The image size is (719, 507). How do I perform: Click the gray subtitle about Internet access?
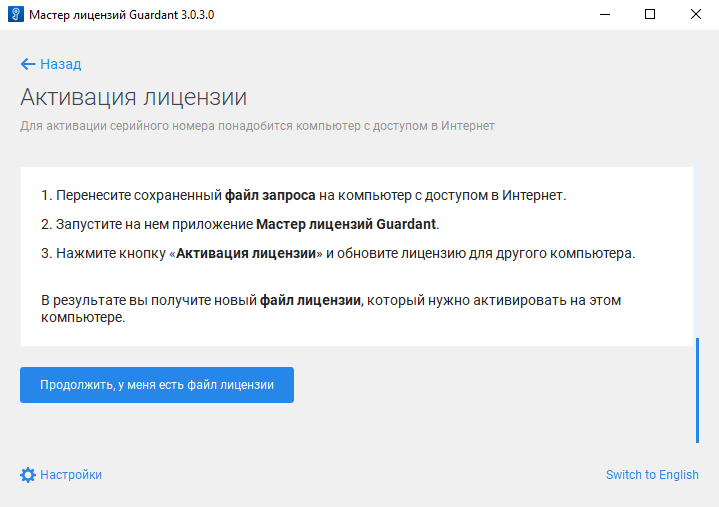pos(257,126)
